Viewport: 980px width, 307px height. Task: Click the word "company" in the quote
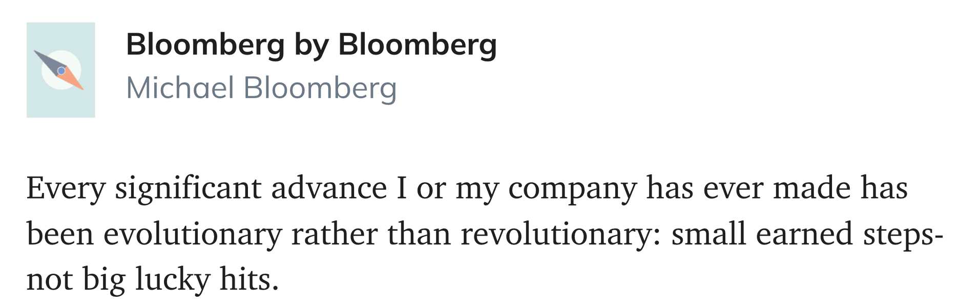point(572,188)
